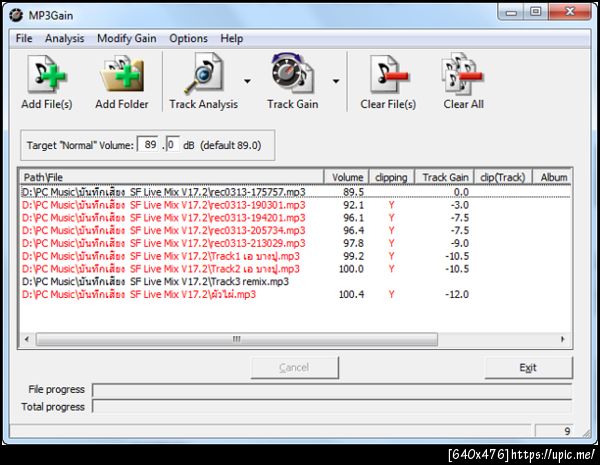The image size is (600, 465).
Task: Click the Exit button
Action: click(528, 368)
